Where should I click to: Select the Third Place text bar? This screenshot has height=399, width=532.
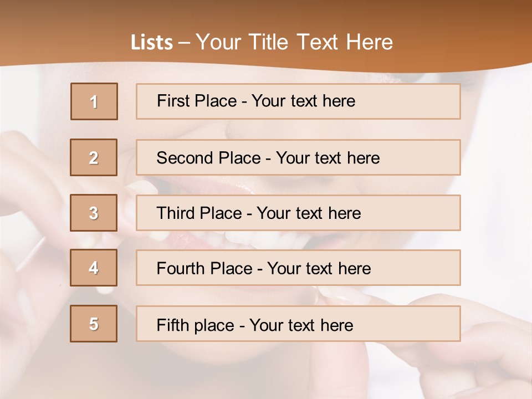[298, 213]
